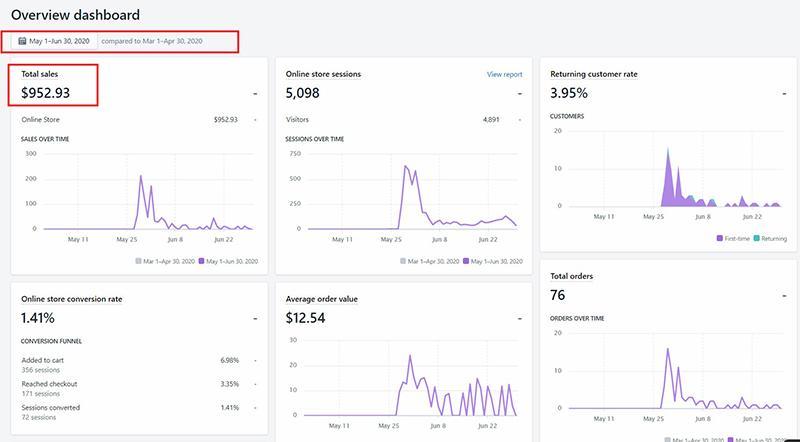
Task: Click View report in Online store sessions
Action: click(x=504, y=74)
